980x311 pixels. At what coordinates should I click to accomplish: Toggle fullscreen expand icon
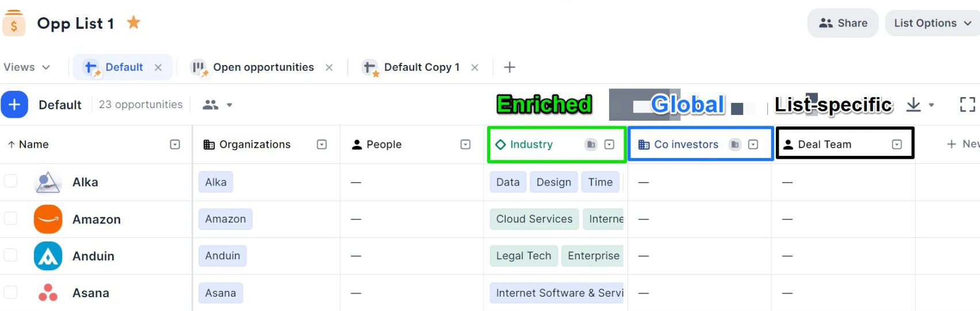point(967,105)
